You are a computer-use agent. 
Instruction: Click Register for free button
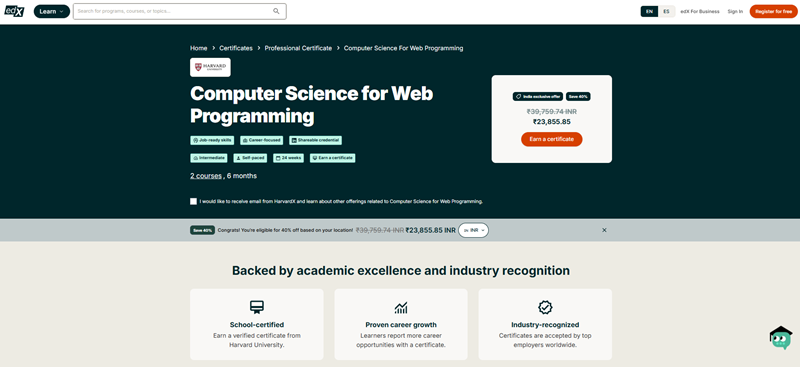[x=773, y=11]
